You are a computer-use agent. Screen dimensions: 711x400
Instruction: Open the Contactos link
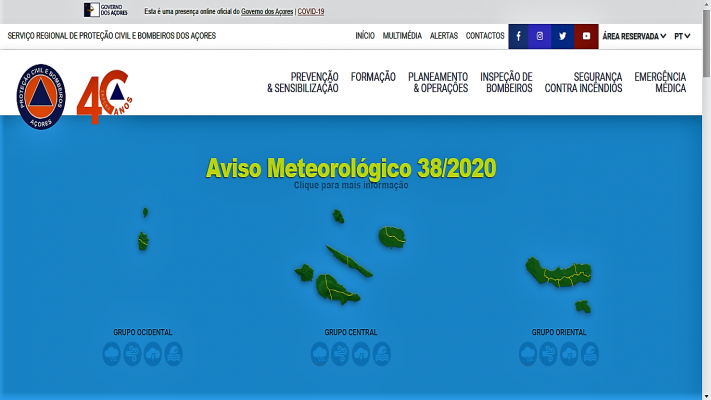(485, 36)
